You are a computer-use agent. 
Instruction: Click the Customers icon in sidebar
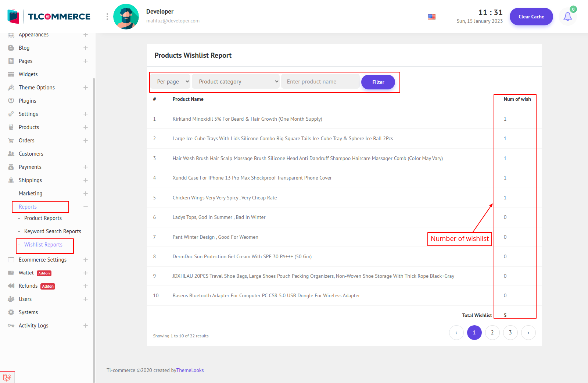coord(11,154)
